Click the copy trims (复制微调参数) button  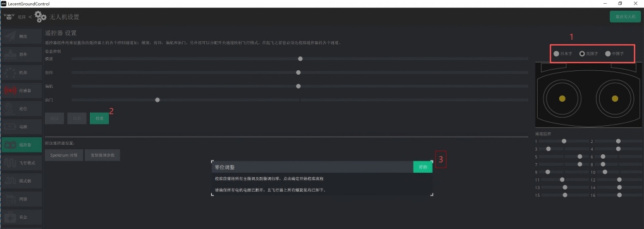(x=102, y=156)
